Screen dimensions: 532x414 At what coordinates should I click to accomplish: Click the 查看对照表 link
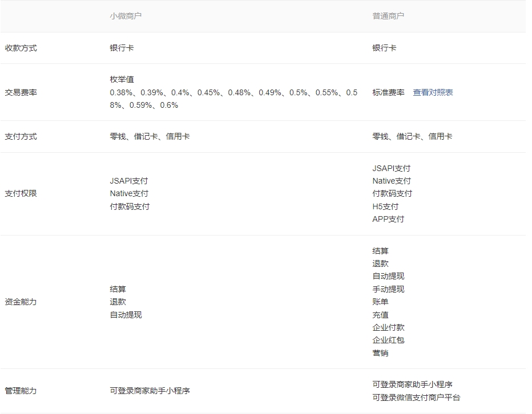click(x=433, y=92)
